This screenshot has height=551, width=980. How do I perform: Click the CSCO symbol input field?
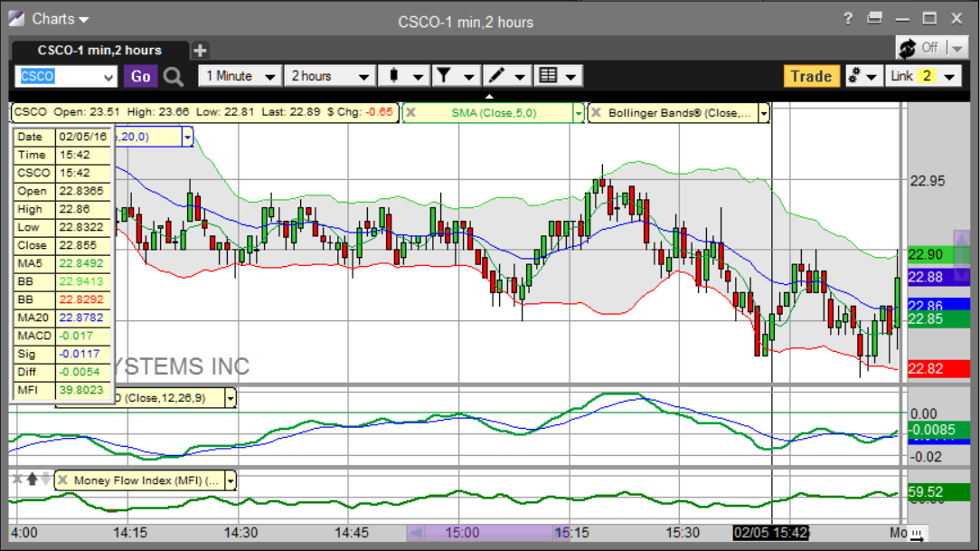pos(58,76)
